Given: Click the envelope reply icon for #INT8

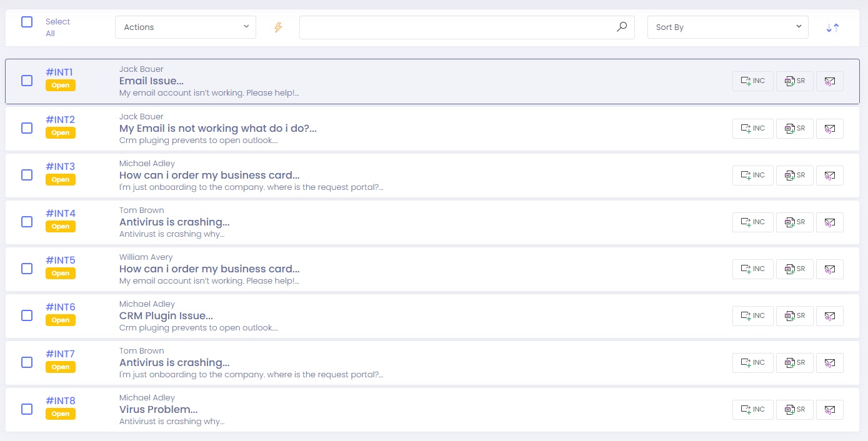Looking at the screenshot, I should coord(829,410).
